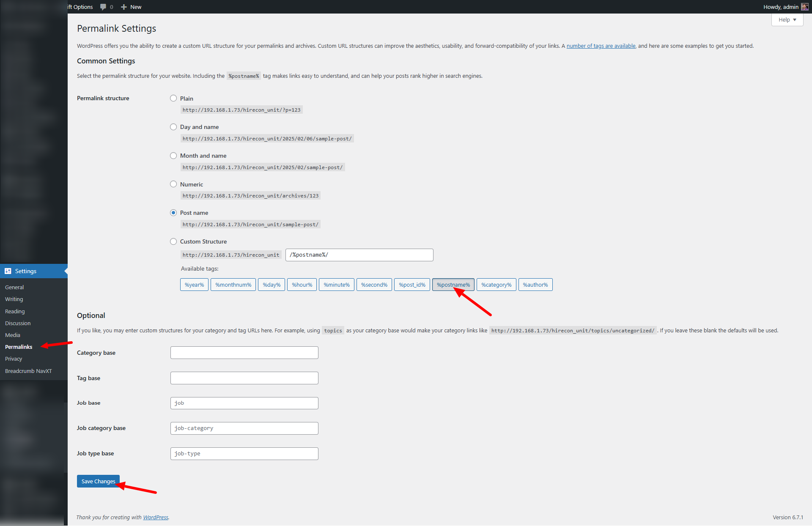This screenshot has width=812, height=526.
Task: Open the Permalinks settings submenu item
Action: pyautogui.click(x=19, y=347)
